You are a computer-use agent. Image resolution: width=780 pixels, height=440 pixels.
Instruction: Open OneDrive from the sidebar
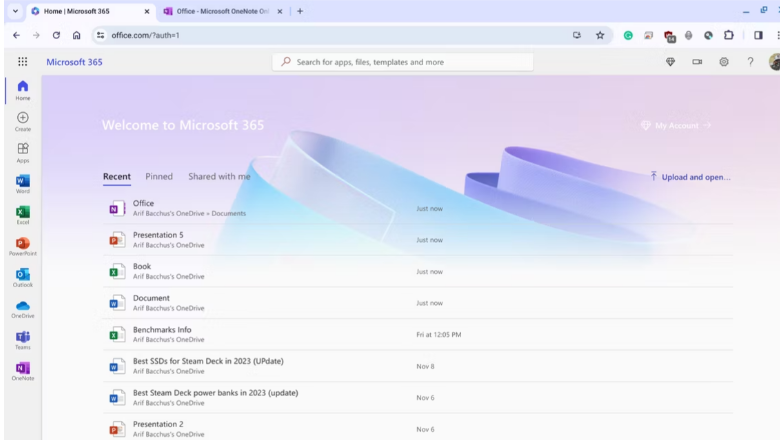(x=22, y=309)
